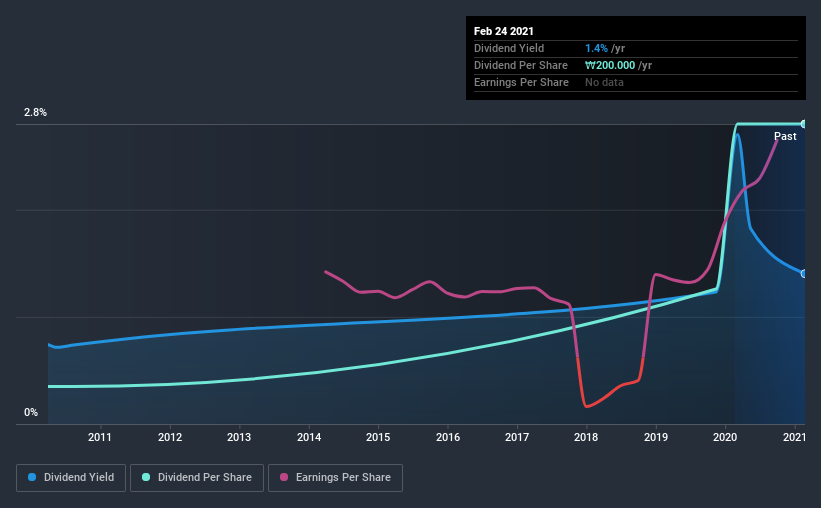Select the 2018 label on the time axis
Image resolution: width=821 pixels, height=508 pixels.
(586, 437)
